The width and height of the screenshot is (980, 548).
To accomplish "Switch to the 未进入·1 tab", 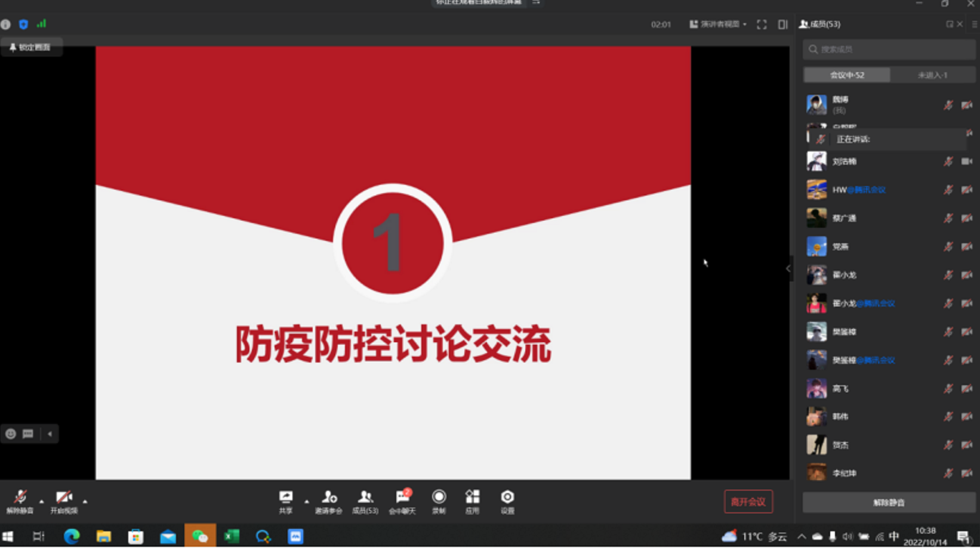I will (x=932, y=75).
